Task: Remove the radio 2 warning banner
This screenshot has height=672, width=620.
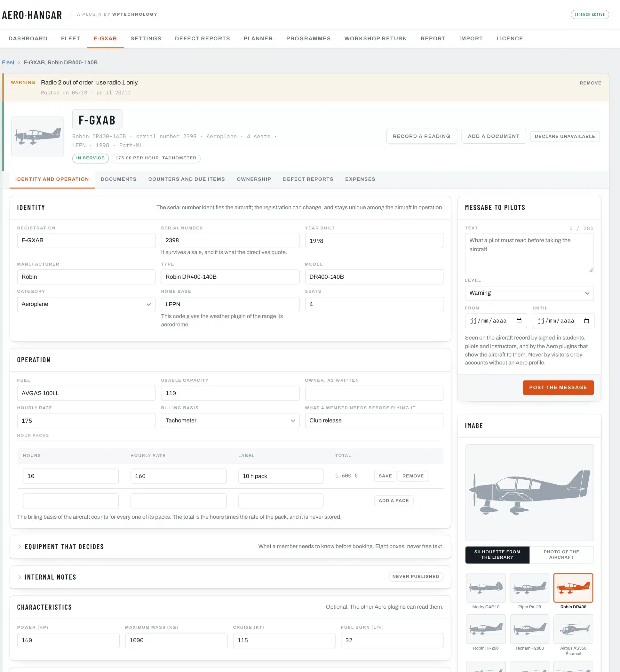Action: point(590,83)
